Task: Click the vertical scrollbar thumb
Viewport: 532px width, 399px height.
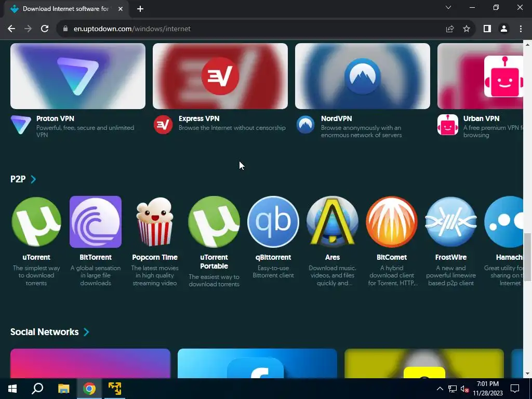Action: tap(528, 257)
